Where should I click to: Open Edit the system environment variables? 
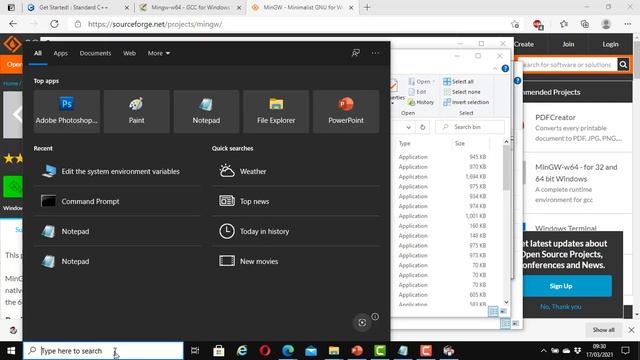point(117,171)
